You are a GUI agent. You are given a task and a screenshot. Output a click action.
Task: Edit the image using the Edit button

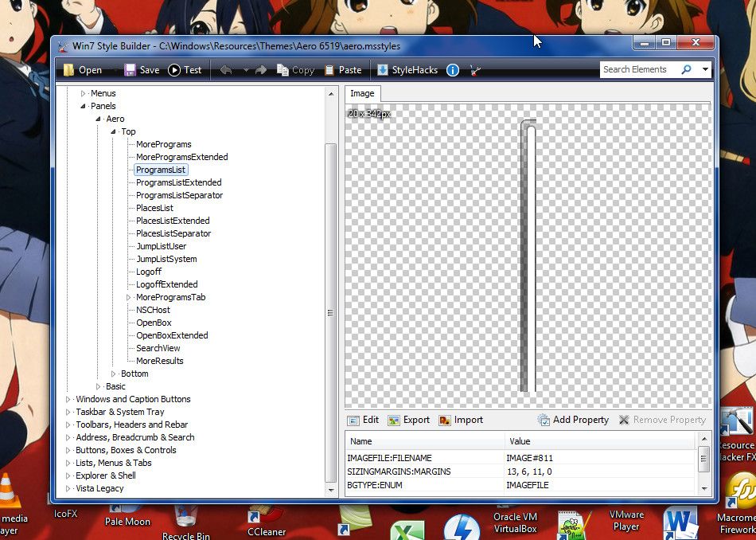point(364,420)
